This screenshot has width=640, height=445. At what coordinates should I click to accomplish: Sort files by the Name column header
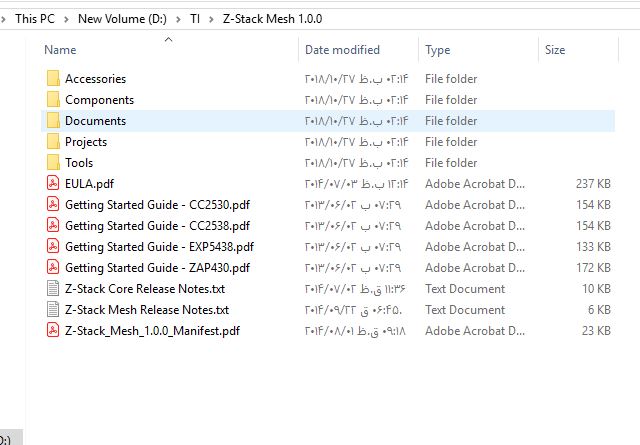click(x=60, y=50)
